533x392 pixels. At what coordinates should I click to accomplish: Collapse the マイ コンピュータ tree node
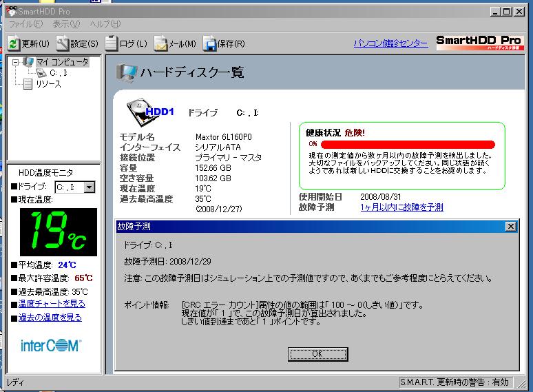pyautogui.click(x=15, y=62)
